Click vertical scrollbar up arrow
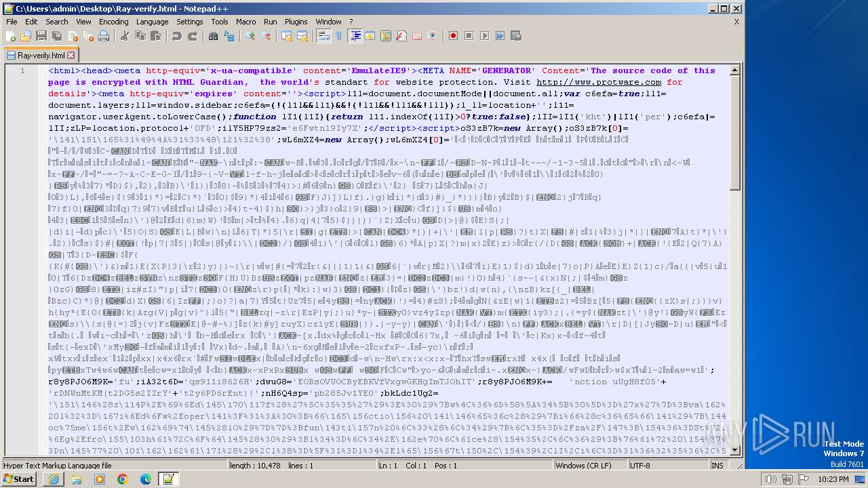The height and width of the screenshot is (488, 868). tap(735, 70)
